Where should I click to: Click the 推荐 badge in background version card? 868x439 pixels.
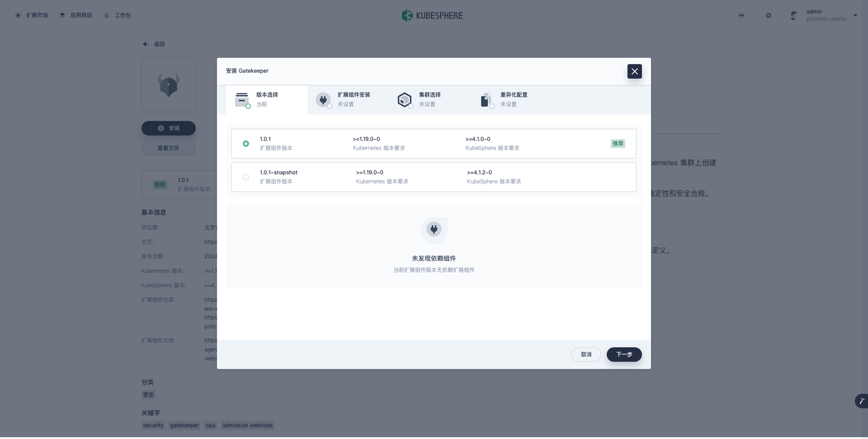(160, 185)
